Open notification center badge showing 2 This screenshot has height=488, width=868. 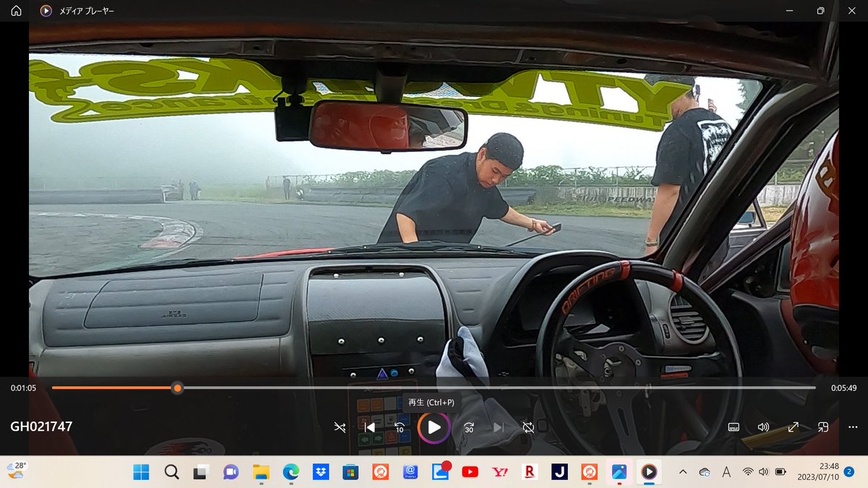pyautogui.click(x=849, y=472)
